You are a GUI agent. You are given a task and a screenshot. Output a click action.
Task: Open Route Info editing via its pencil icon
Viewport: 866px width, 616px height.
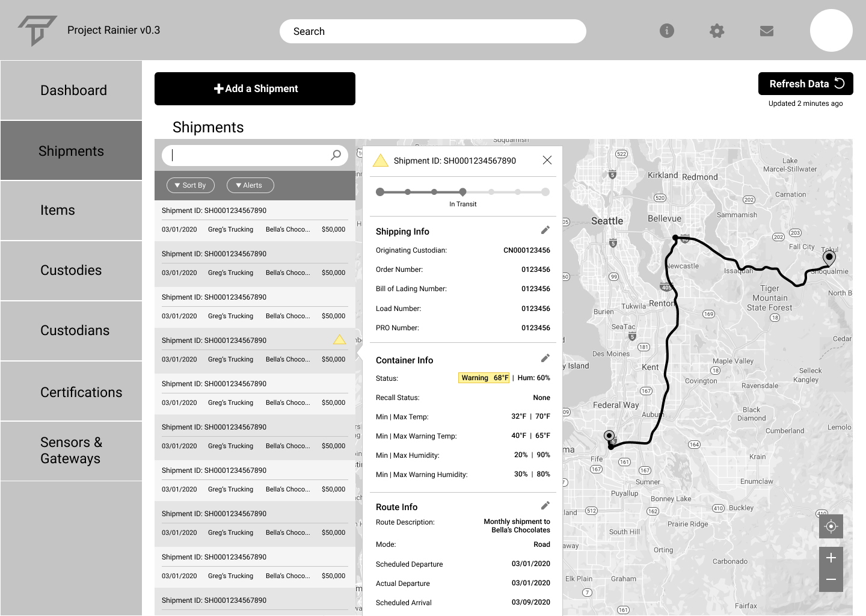pyautogui.click(x=545, y=505)
